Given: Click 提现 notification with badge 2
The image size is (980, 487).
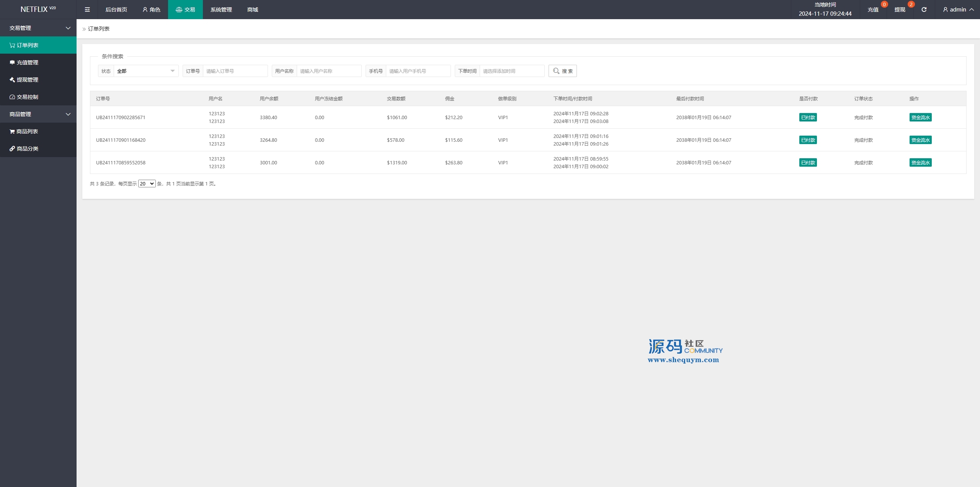Looking at the screenshot, I should (900, 10).
